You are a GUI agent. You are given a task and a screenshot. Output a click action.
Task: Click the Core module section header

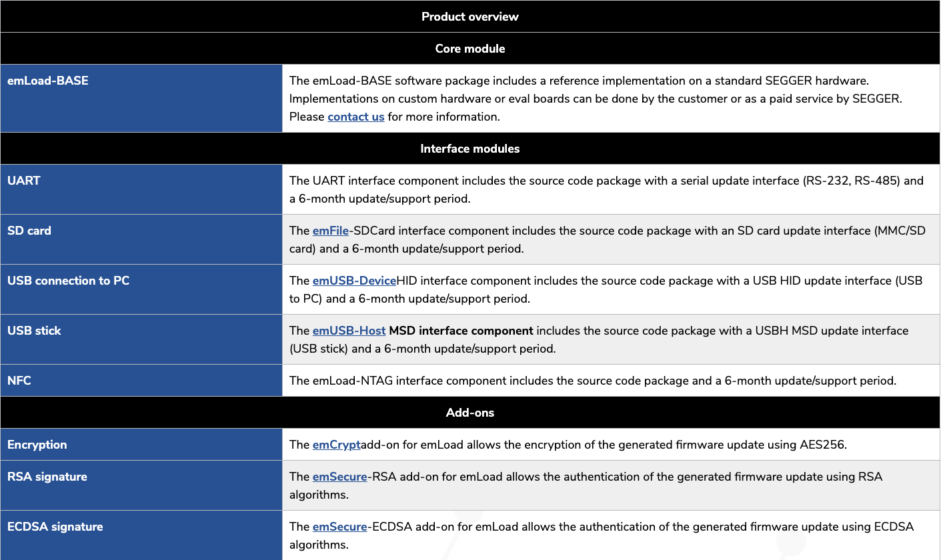tap(470, 49)
